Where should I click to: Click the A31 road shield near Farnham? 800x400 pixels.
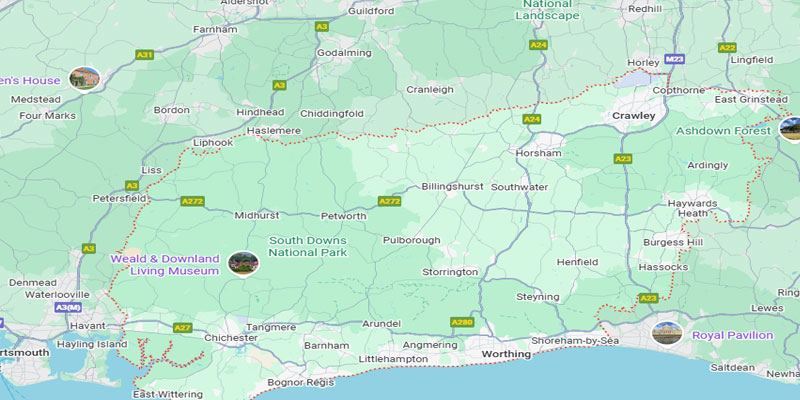[x=144, y=54]
